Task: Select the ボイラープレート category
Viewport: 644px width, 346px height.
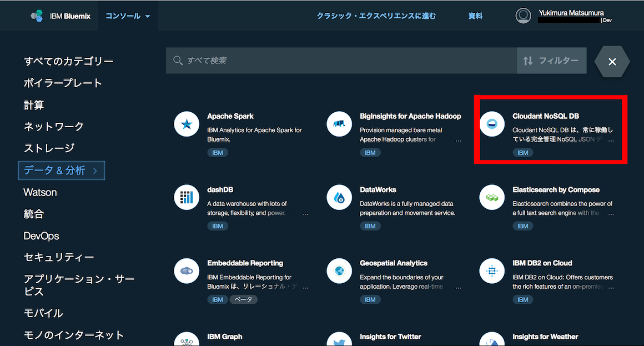Action: tap(63, 83)
